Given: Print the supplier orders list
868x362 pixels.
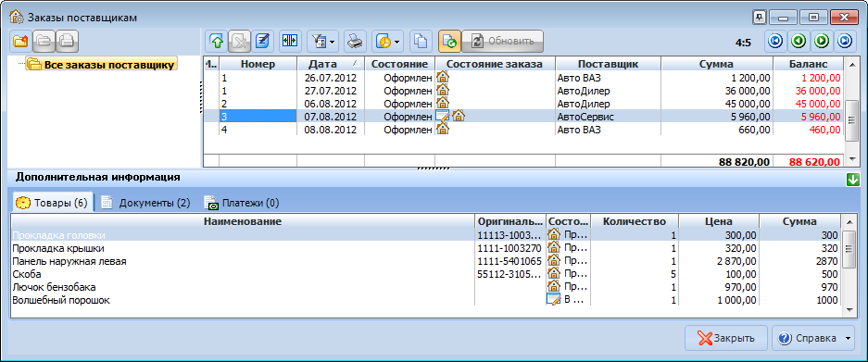Looking at the screenshot, I should [355, 41].
